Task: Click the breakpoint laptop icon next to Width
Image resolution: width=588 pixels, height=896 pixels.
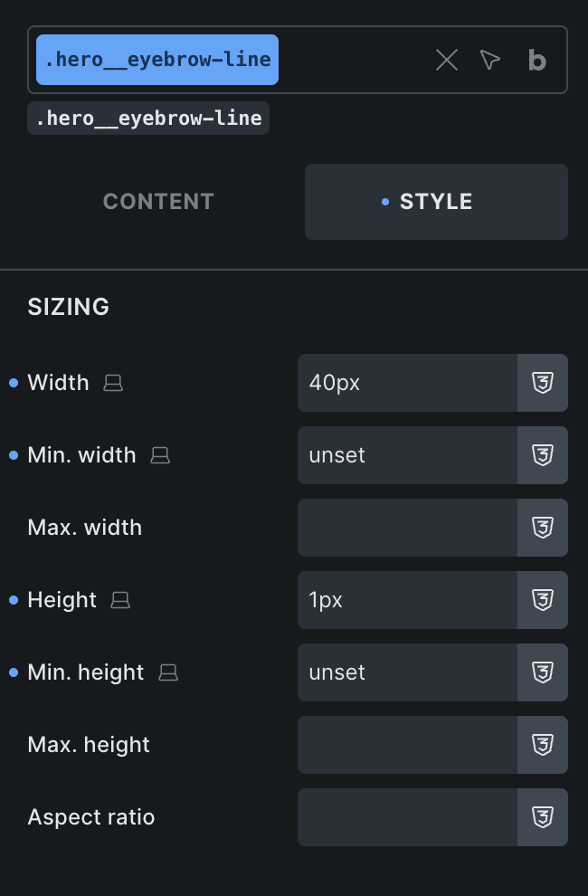Action: pyautogui.click(x=113, y=384)
